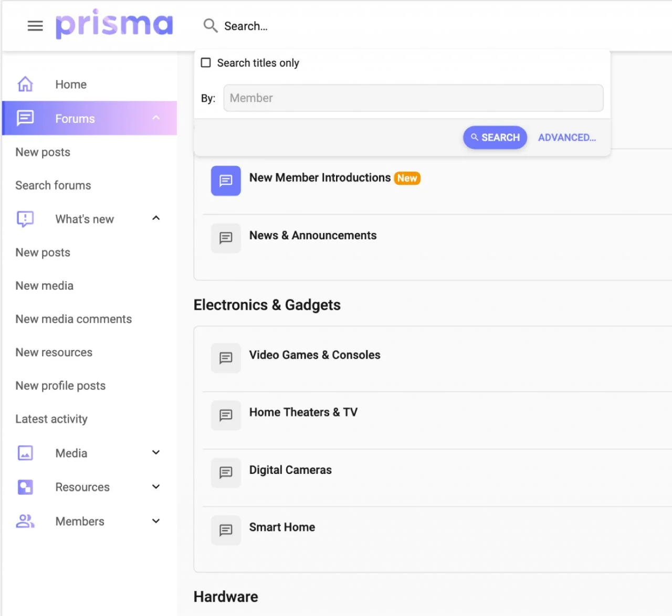672x616 pixels.
Task: Click the Video Games & Consoles forum icon
Action: click(226, 358)
